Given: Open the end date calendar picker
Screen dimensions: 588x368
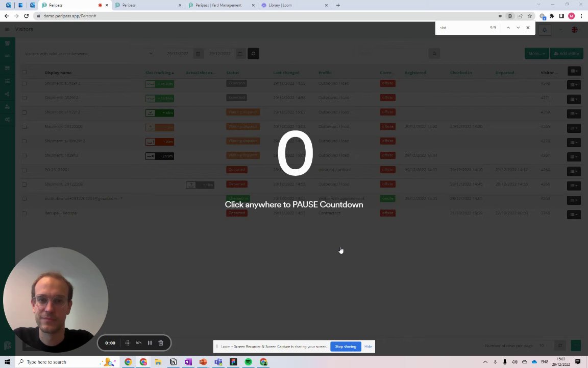Looking at the screenshot, I should point(240,54).
